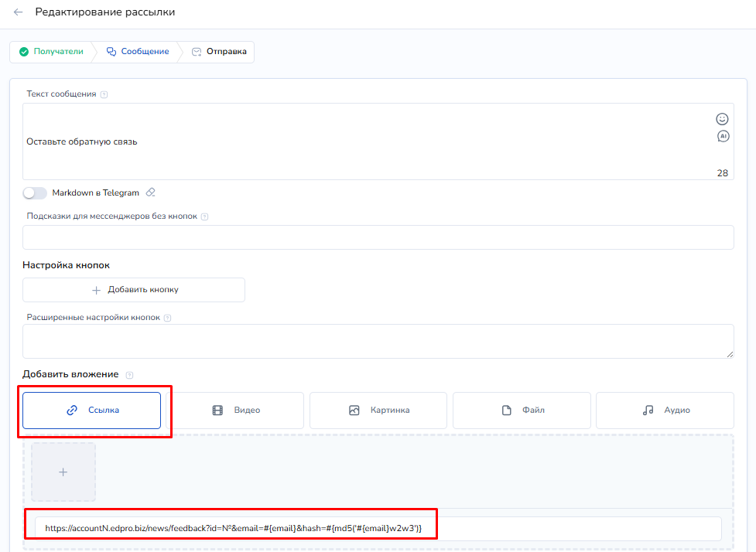Open the 'Отправка' step
The height and width of the screenshot is (552, 756).
tap(219, 52)
